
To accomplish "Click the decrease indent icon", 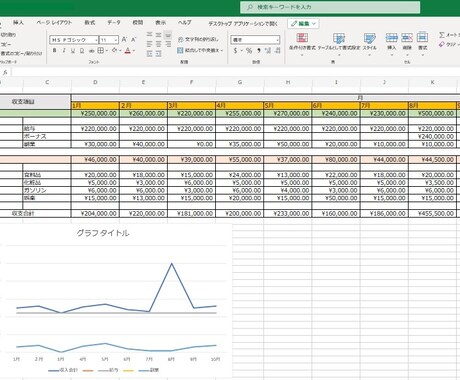I will 149,53.
